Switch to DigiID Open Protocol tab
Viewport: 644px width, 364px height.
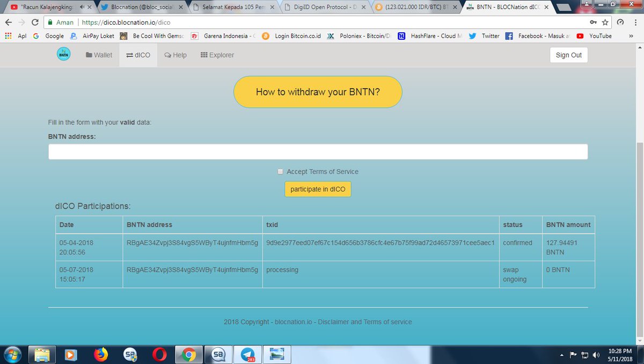(325, 7)
